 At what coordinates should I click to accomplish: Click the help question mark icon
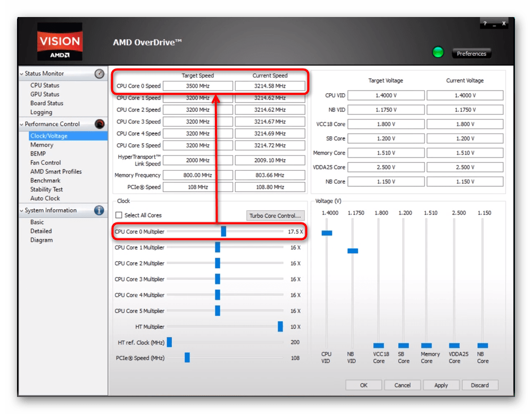(x=485, y=24)
